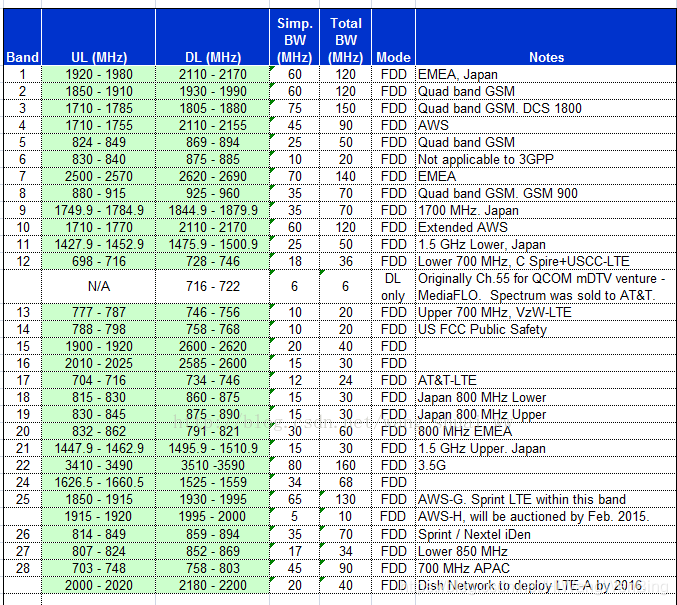This screenshot has height=605, width=677.
Task: Click '1.5 GHz Upper. Japan' note
Action: [x=546, y=448]
